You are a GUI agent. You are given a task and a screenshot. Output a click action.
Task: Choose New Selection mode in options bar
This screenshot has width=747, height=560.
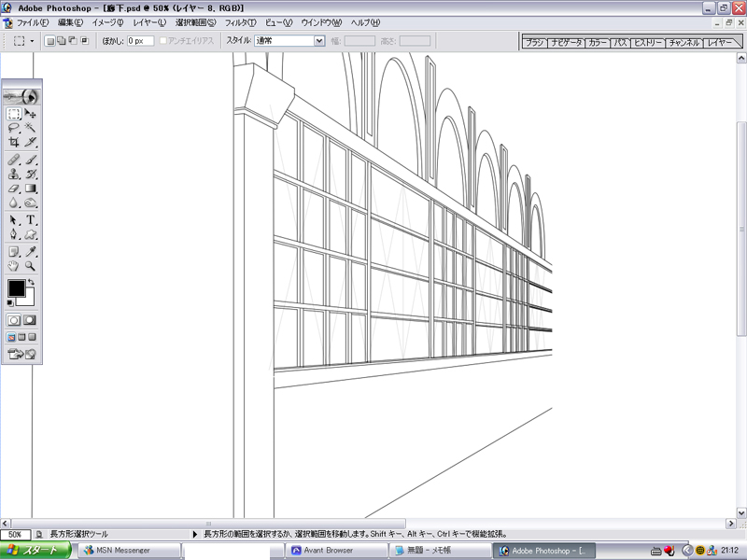(50, 41)
